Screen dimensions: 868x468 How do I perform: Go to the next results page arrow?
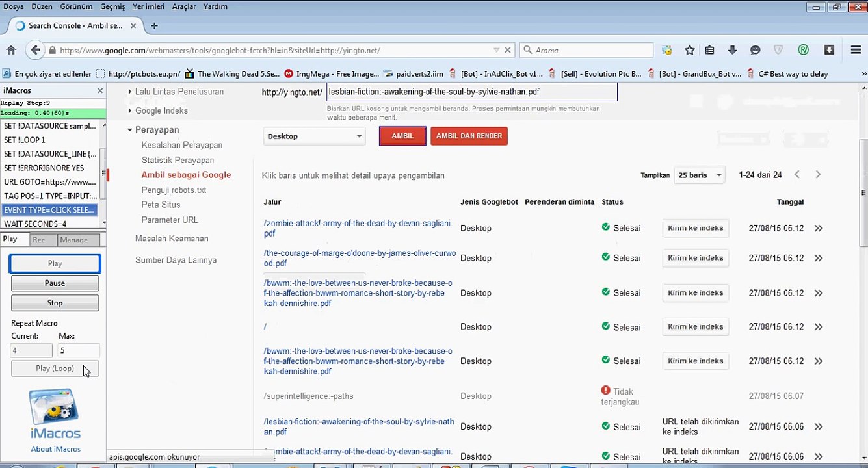818,175
